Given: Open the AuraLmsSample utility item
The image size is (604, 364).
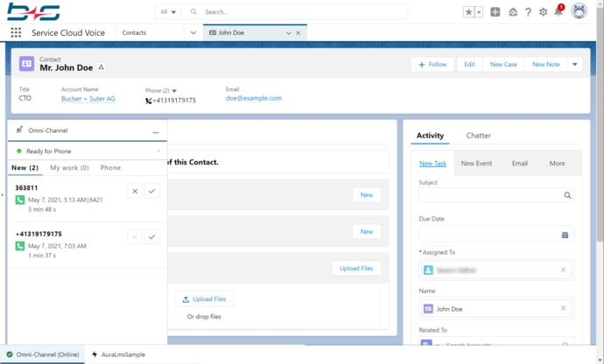Looking at the screenshot, I should 119,354.
